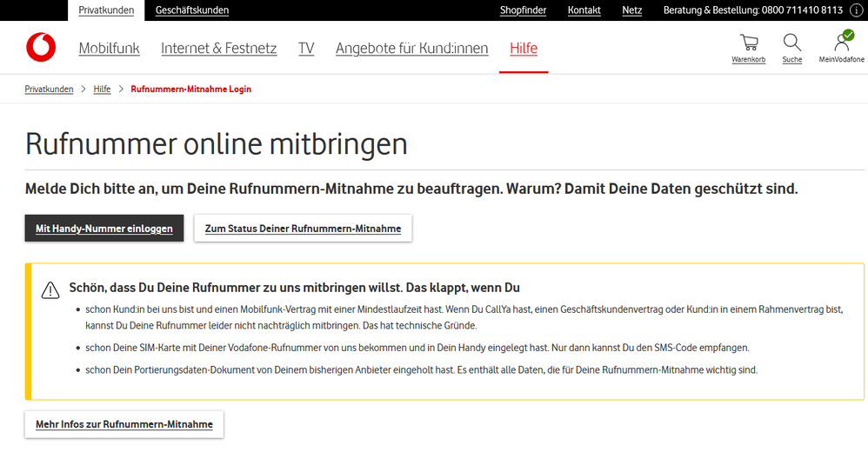Click the Rufnummer online mitbringen heading
The width and height of the screenshot is (868, 452).
217,143
